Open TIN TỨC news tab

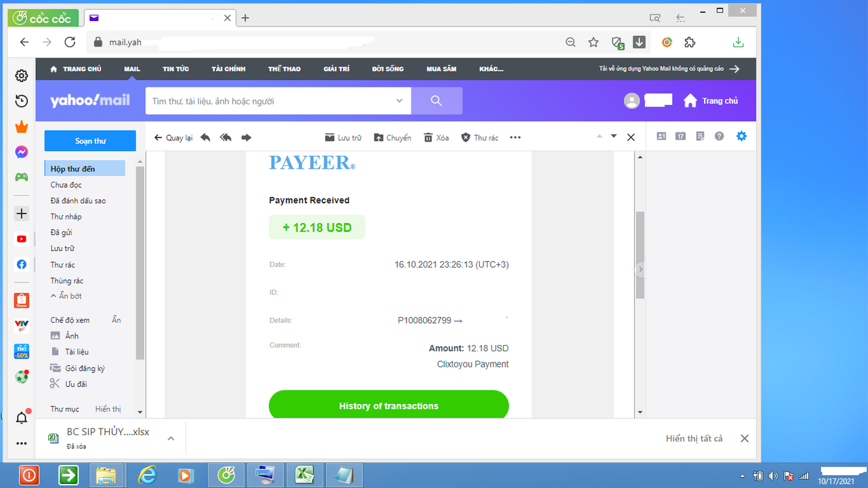[x=176, y=69]
